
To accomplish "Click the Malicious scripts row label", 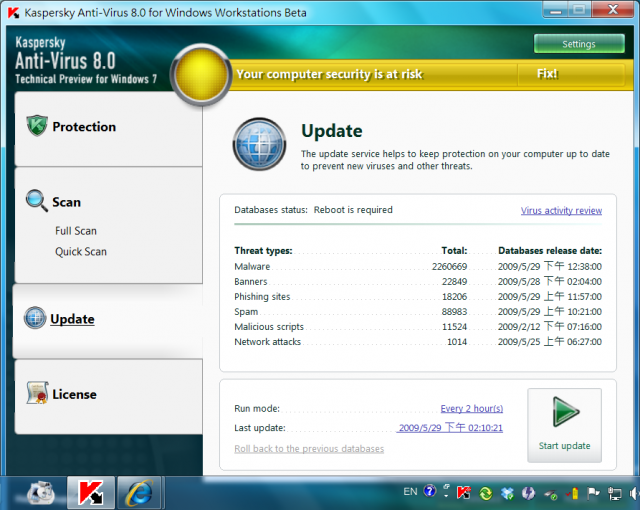I will tap(269, 327).
